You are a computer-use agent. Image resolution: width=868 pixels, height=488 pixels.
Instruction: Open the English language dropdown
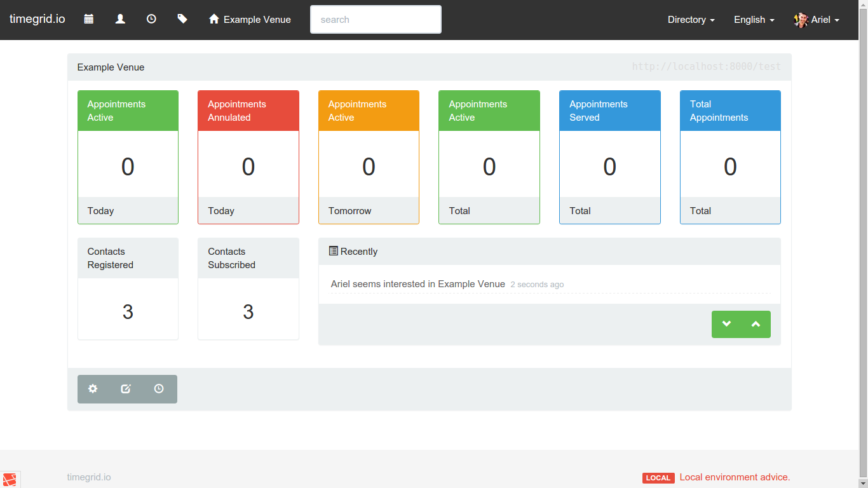click(x=754, y=20)
